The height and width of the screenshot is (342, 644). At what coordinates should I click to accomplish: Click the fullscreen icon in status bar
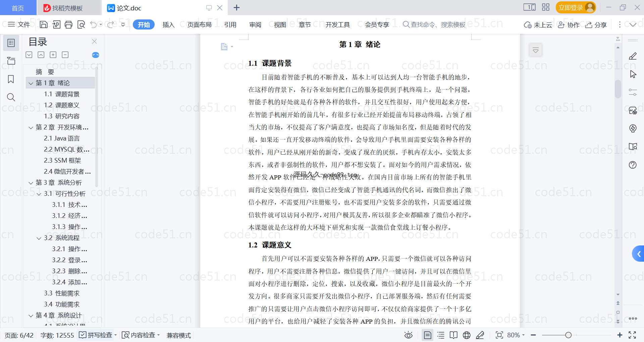(x=632, y=335)
